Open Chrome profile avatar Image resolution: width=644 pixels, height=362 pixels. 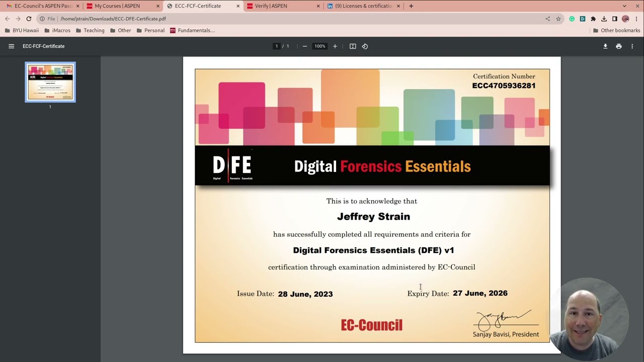[x=625, y=19]
